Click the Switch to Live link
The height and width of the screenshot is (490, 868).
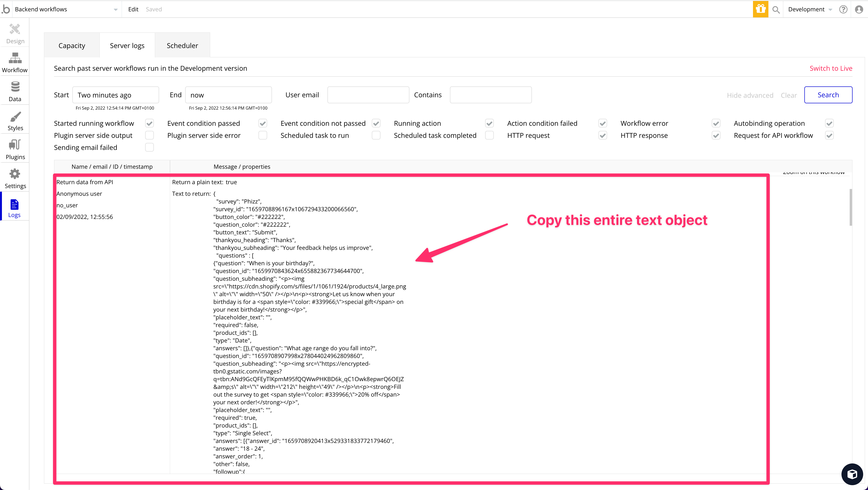pyautogui.click(x=831, y=68)
